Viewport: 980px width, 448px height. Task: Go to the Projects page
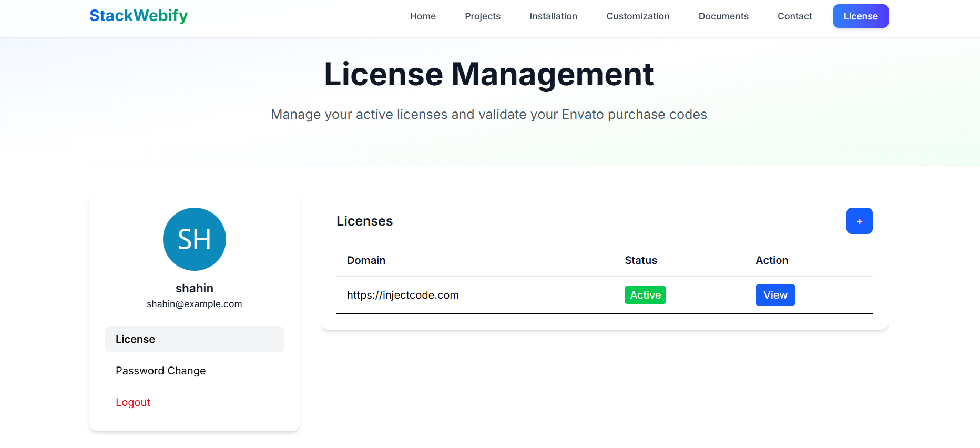coord(482,16)
